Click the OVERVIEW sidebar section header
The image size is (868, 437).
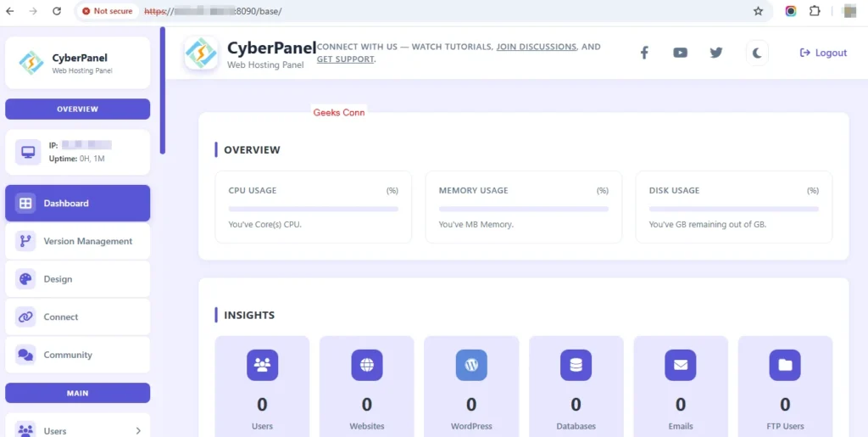pos(77,109)
